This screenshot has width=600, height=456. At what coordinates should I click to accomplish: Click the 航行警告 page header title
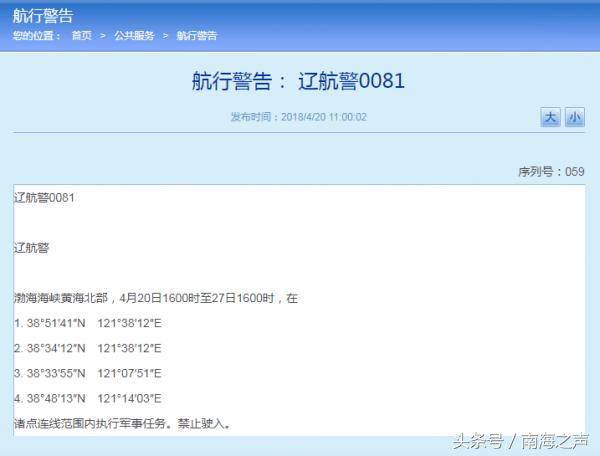pyautogui.click(x=42, y=16)
